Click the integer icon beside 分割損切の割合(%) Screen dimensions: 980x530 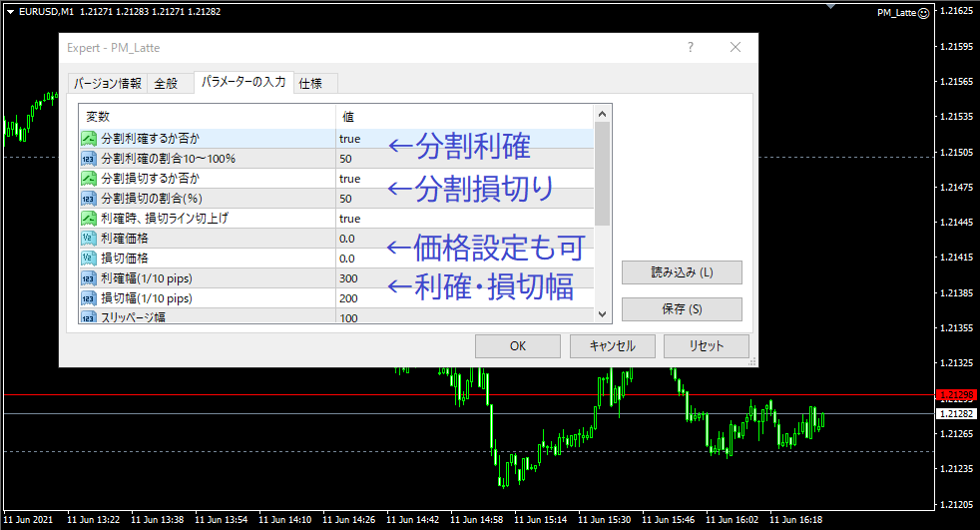coord(89,199)
